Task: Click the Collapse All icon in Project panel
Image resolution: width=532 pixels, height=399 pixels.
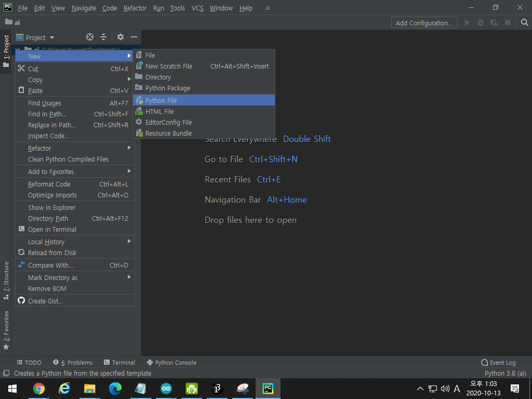Action: click(x=103, y=37)
